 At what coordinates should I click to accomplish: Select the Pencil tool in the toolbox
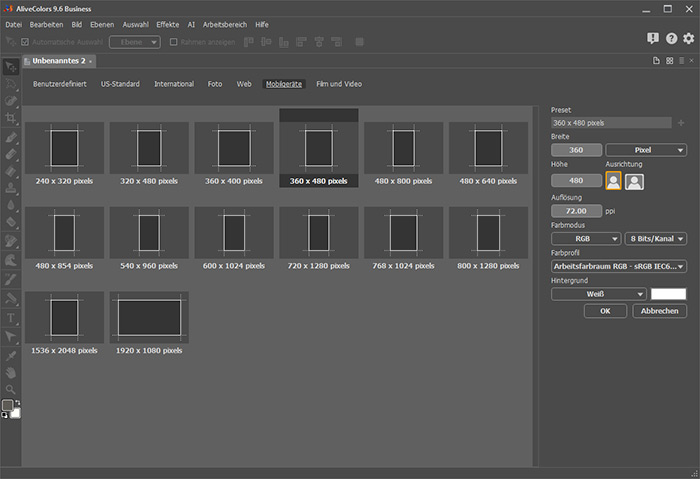click(11, 137)
